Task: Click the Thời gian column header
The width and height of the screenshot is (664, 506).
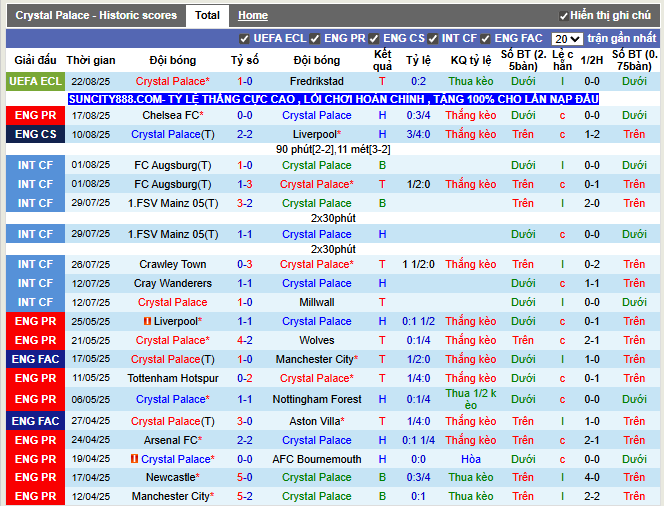Action: pyautogui.click(x=91, y=60)
